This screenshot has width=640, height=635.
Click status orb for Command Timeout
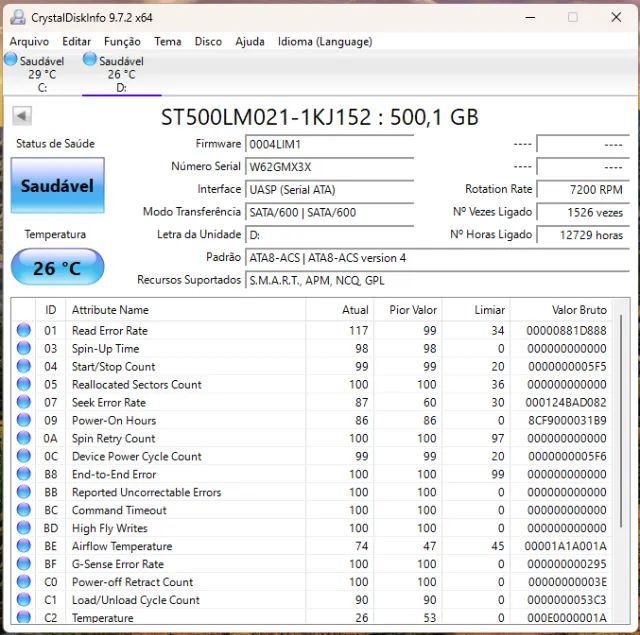click(24, 510)
